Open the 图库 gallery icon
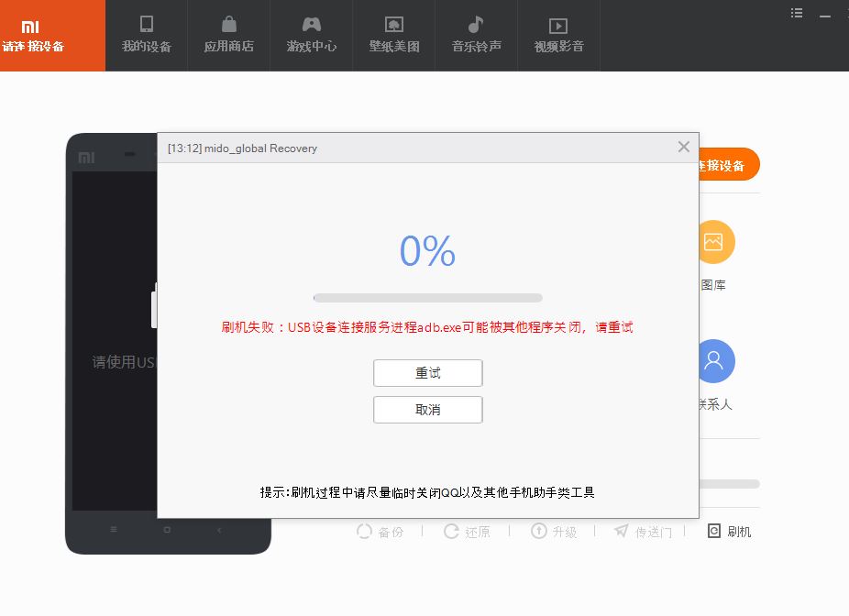849x616 pixels. coord(716,242)
